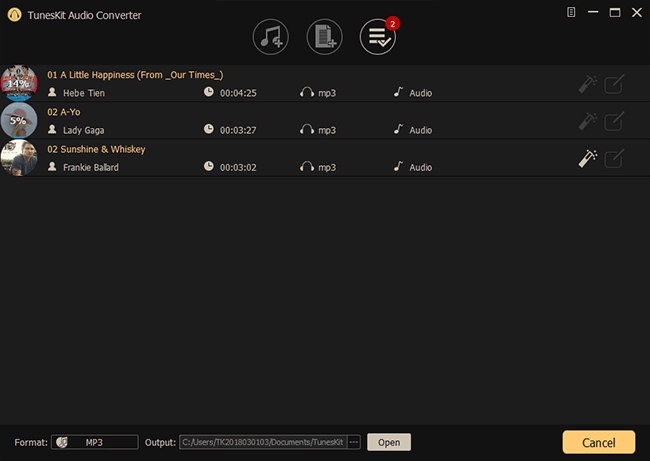The width and height of the screenshot is (650, 461).
Task: Select track title '02 Sunshine & Whiskey'
Action: point(96,149)
